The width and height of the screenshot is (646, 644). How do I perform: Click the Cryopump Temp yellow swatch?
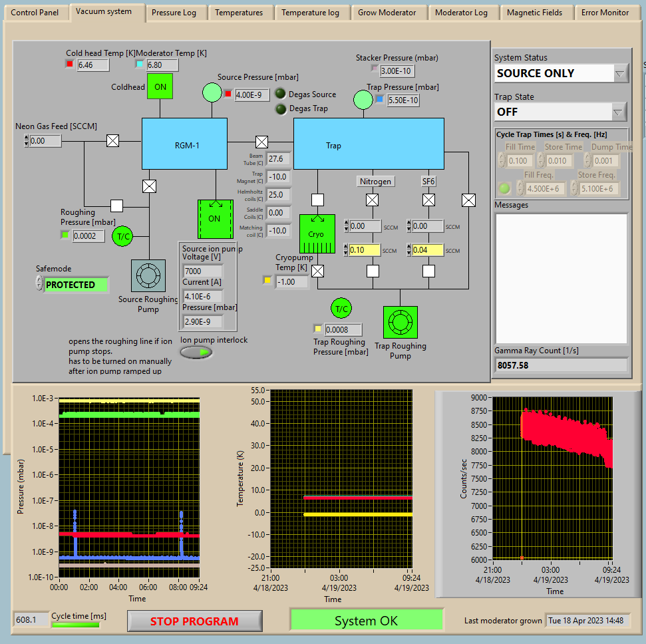[267, 280]
